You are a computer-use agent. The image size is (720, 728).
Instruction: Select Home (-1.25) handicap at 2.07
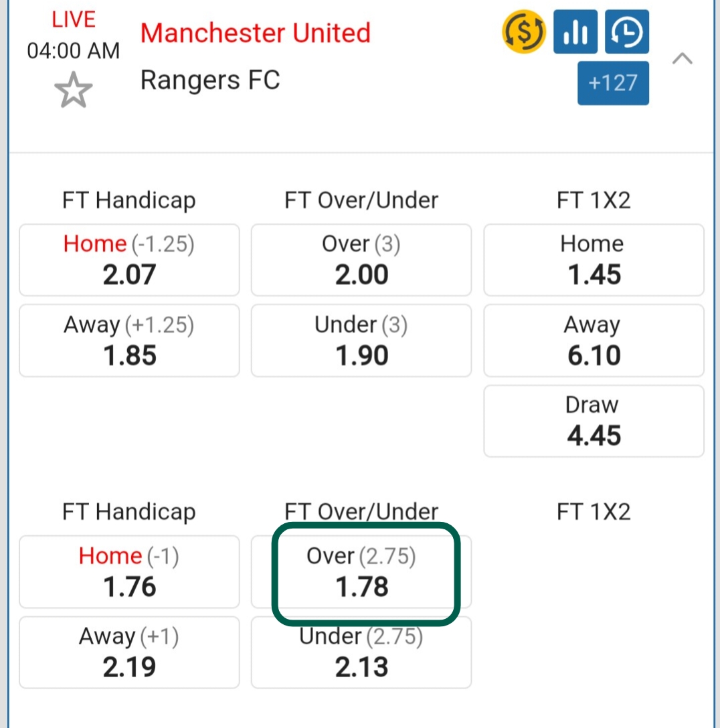pos(129,260)
